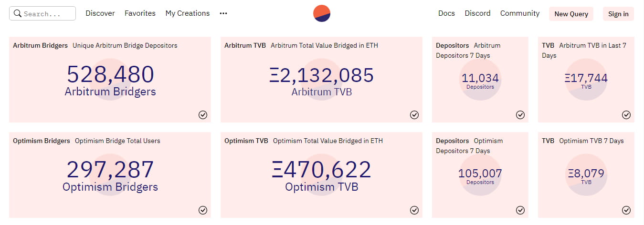Screen dimensions: 644x225
Task: Open the Docs link
Action: point(446,13)
